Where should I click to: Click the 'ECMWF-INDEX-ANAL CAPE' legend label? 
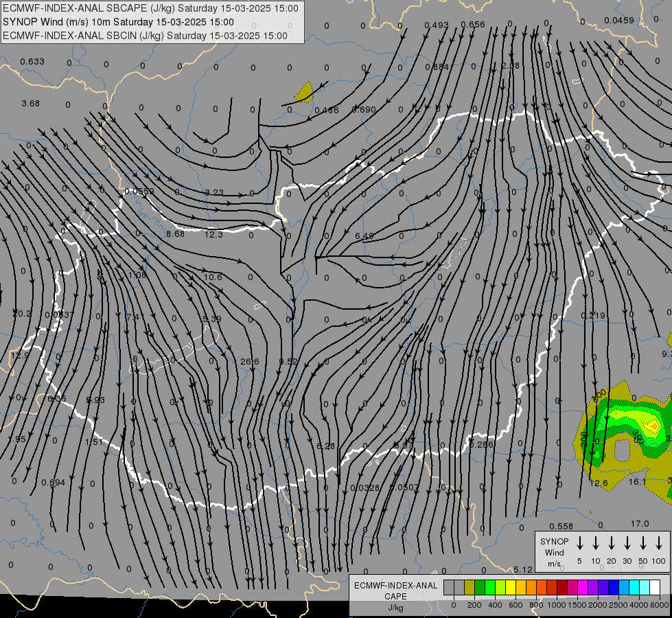[x=395, y=591]
